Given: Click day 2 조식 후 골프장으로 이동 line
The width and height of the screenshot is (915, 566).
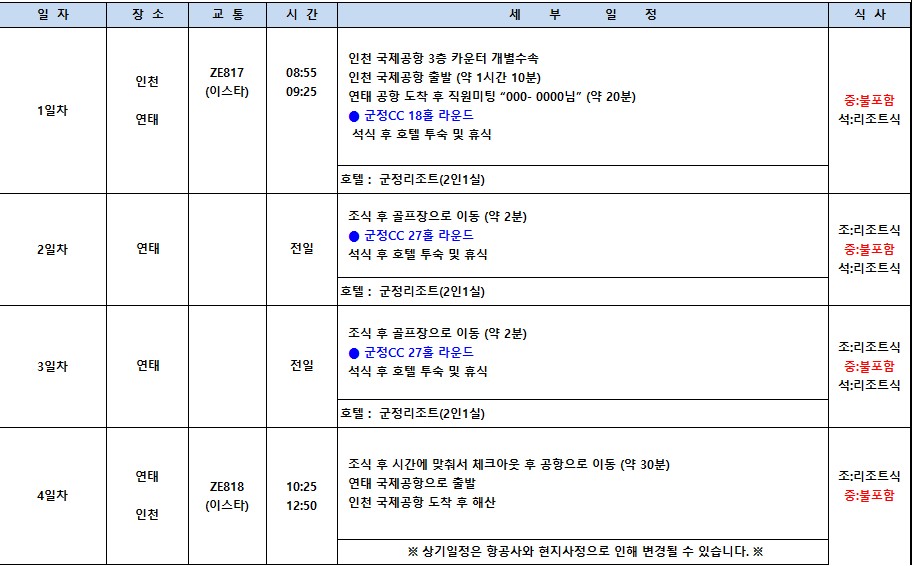Looking at the screenshot, I should (x=438, y=216).
